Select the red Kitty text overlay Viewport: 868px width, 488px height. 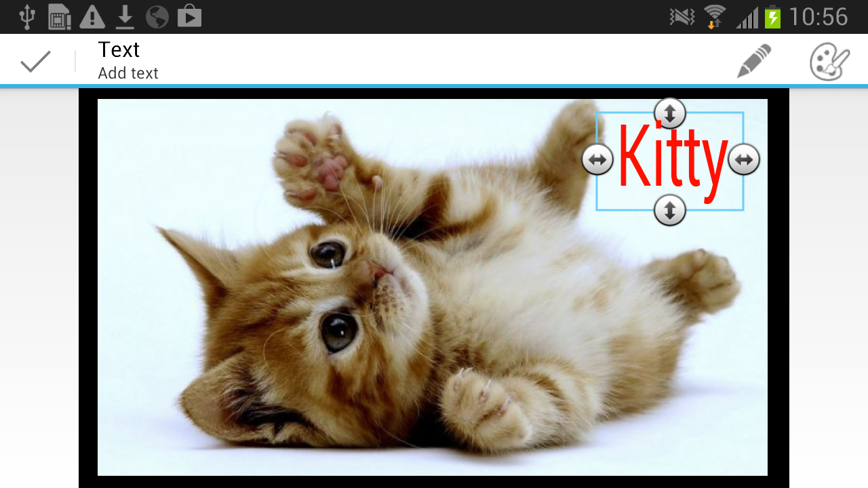click(x=672, y=161)
